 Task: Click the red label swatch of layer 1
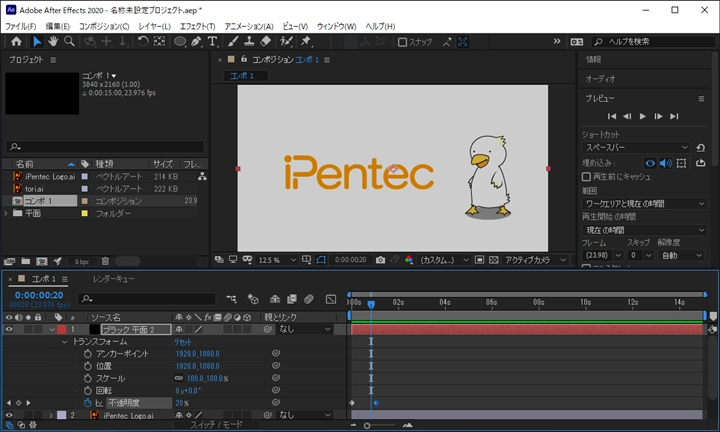62,329
